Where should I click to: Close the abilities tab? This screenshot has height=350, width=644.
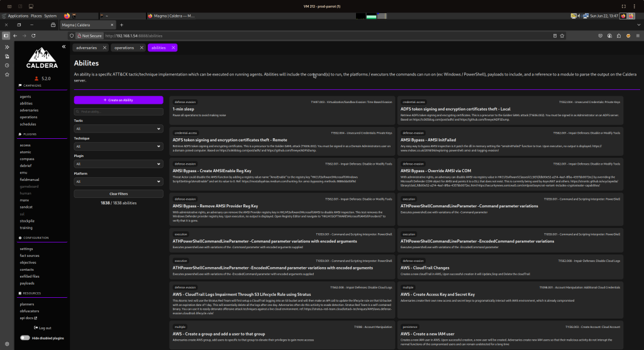[174, 48]
